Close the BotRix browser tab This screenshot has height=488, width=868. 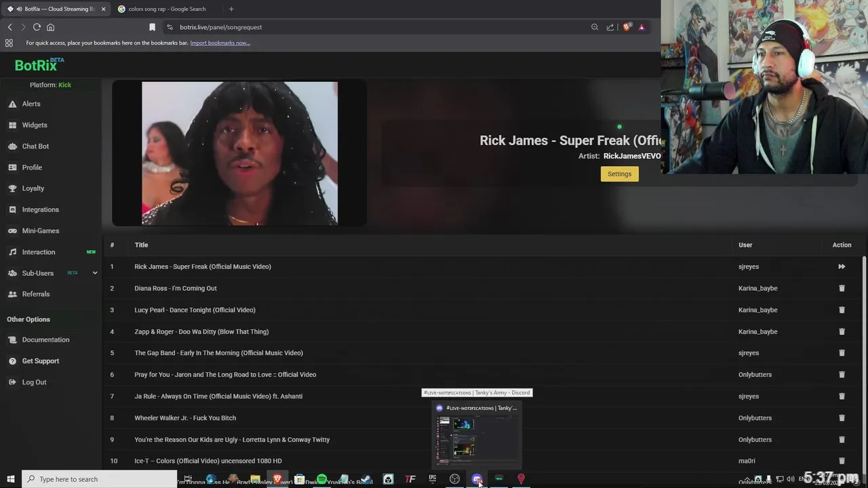[103, 9]
